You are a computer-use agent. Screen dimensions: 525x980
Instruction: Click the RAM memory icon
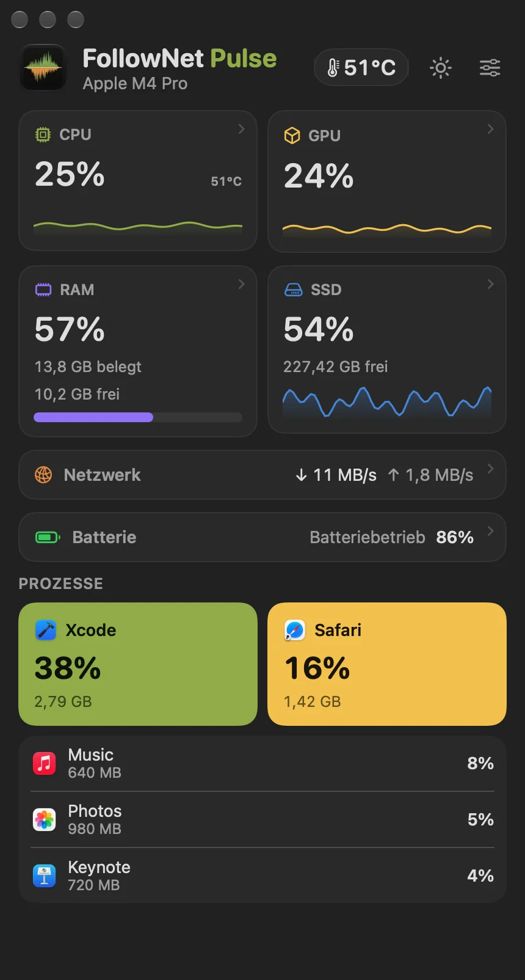pyautogui.click(x=43, y=290)
